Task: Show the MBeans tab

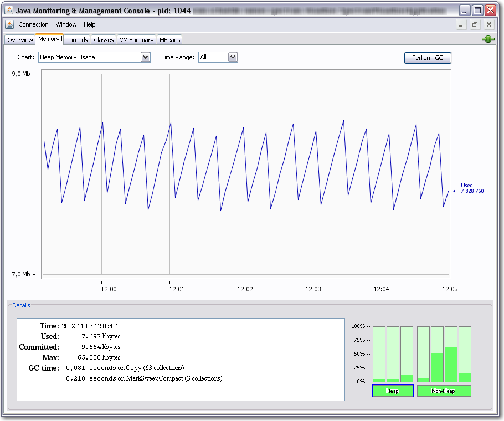Action: point(169,40)
